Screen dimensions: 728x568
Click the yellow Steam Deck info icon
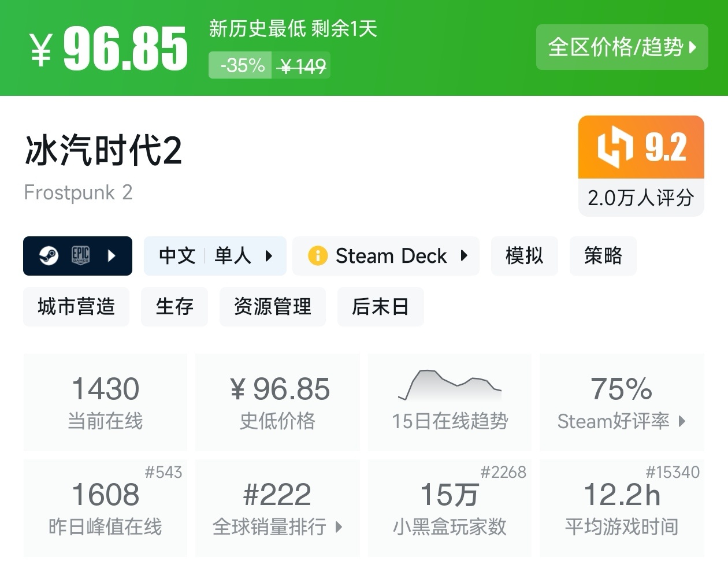tap(318, 255)
